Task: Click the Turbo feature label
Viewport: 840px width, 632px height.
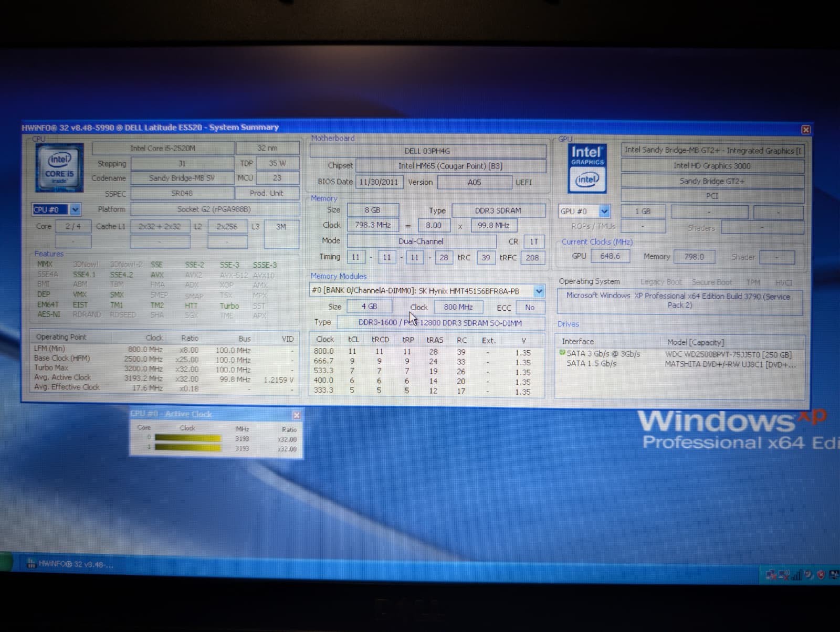Action: 229,306
